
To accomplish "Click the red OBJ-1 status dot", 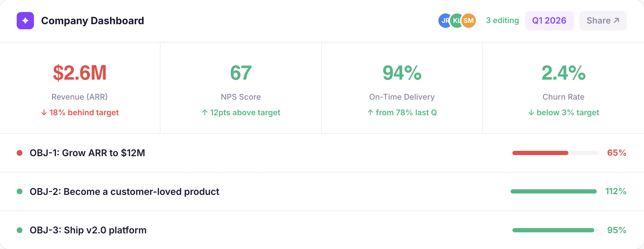I will (x=20, y=153).
